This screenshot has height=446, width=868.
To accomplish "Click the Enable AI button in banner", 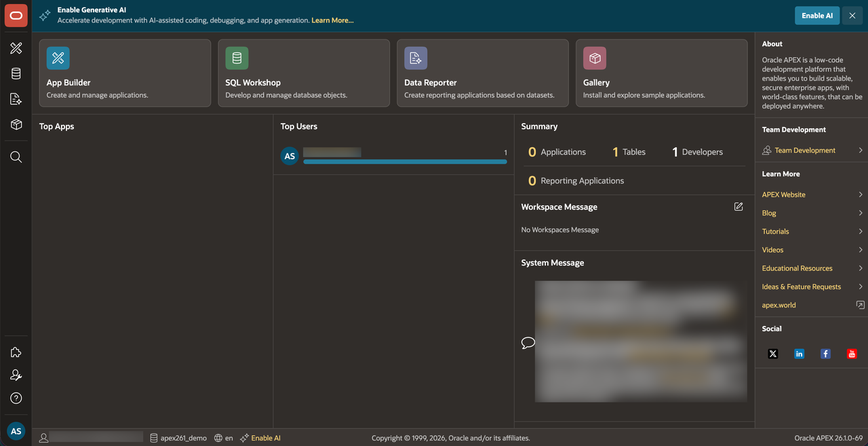I will pyautogui.click(x=817, y=16).
